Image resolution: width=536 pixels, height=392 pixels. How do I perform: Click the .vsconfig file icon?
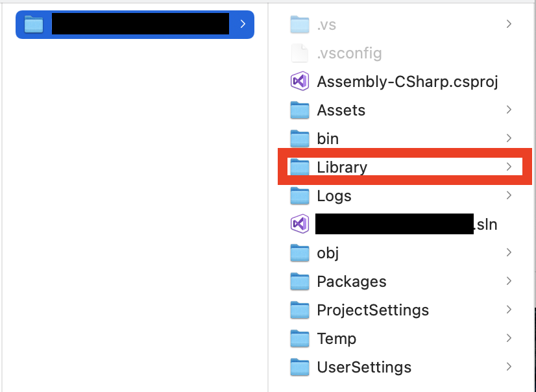click(x=299, y=53)
